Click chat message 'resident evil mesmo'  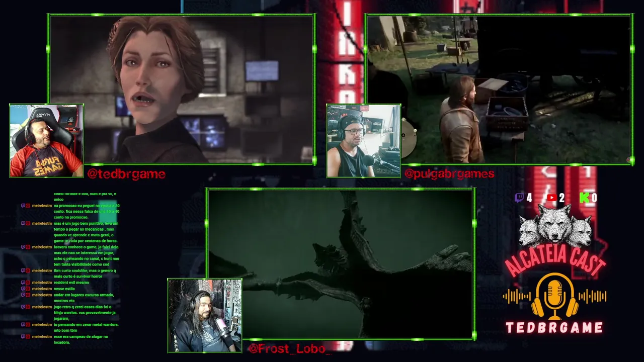(71, 283)
